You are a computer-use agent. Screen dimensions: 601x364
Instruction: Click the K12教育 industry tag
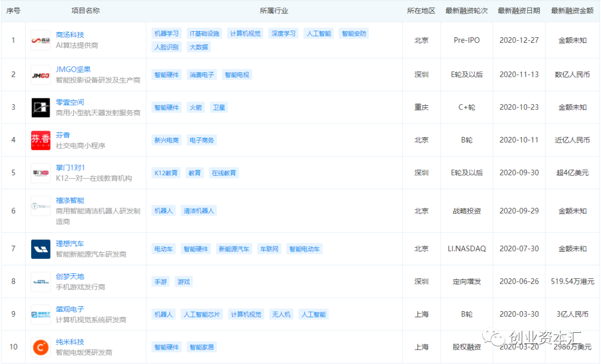pos(166,173)
